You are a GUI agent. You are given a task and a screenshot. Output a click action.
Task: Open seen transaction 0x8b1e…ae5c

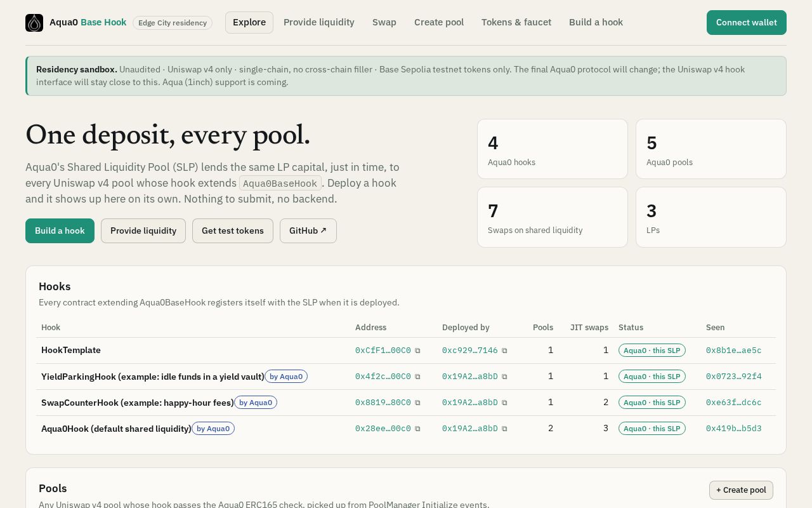(734, 351)
